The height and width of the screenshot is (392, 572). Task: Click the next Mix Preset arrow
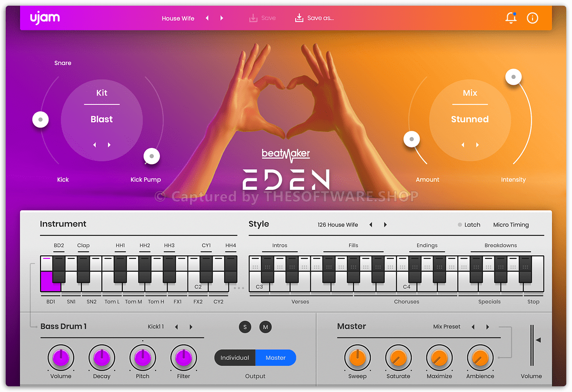[x=487, y=327]
